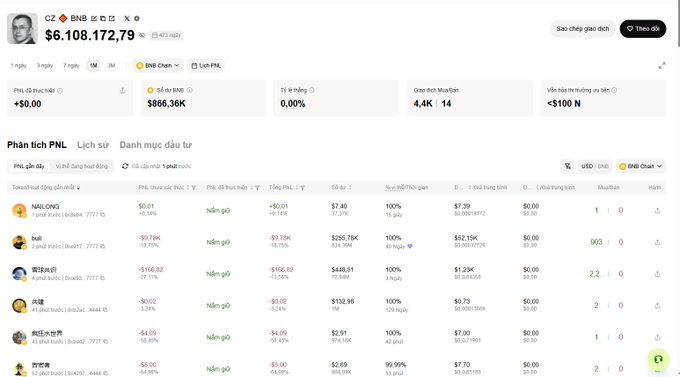680x377 pixels.
Task: Click the NAILONG token icon
Action: (19, 210)
